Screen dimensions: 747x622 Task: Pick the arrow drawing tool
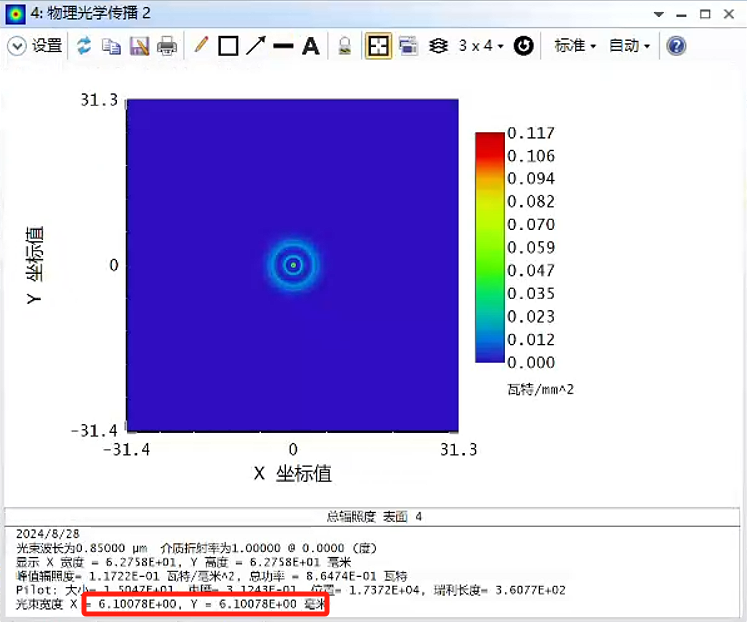tap(256, 46)
